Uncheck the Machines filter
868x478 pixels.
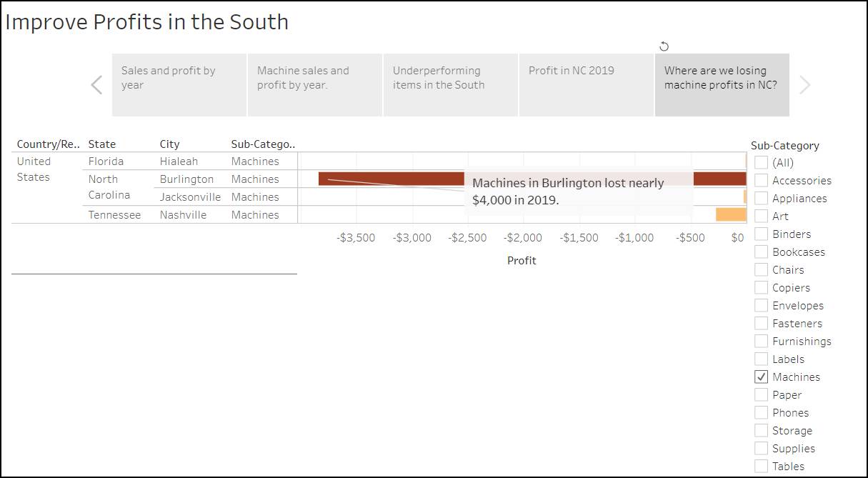[x=762, y=377]
